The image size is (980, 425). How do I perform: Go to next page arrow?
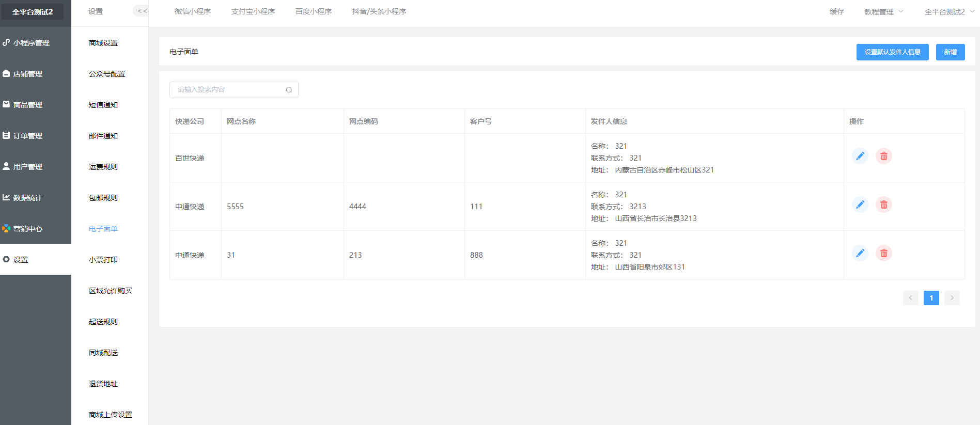click(952, 298)
